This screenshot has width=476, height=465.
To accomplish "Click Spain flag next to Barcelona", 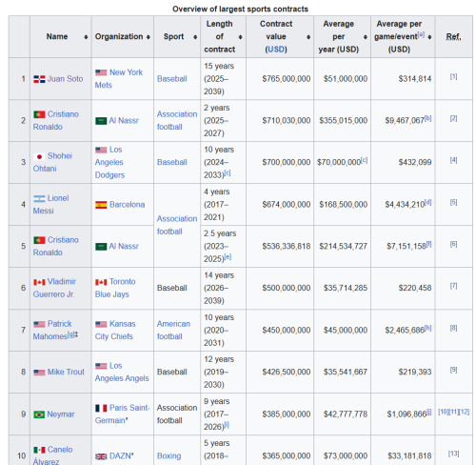I will click(x=101, y=205).
